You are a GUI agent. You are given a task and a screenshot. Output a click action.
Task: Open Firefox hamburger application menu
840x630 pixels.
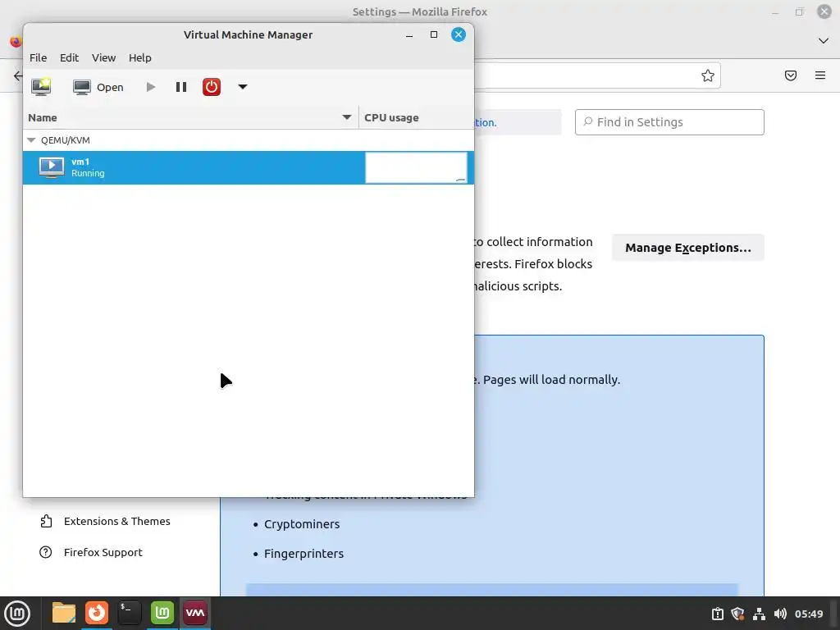coord(820,75)
